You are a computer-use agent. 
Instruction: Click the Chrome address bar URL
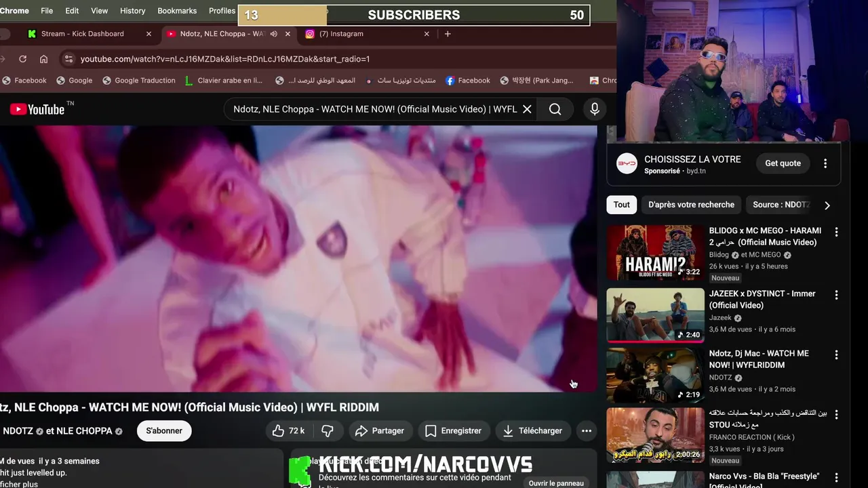[225, 59]
